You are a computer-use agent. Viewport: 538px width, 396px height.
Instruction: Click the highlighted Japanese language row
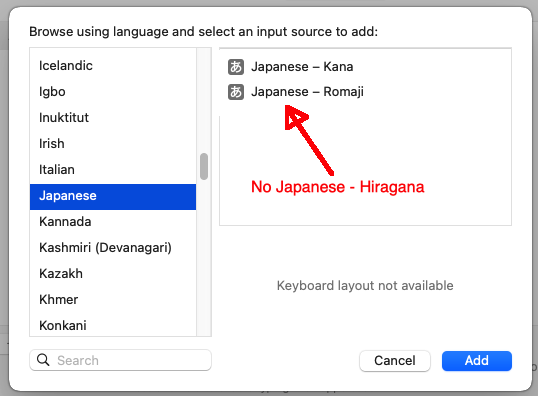[113, 197]
